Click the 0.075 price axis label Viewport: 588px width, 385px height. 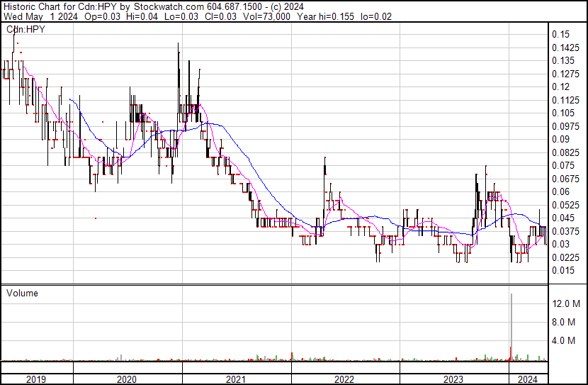click(x=563, y=165)
